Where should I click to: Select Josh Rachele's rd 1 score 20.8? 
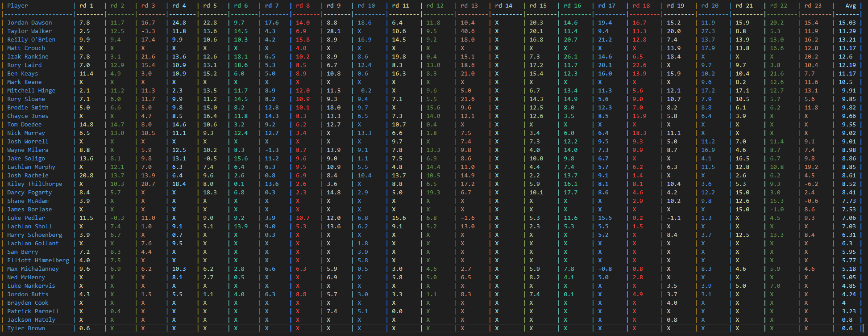(86, 176)
